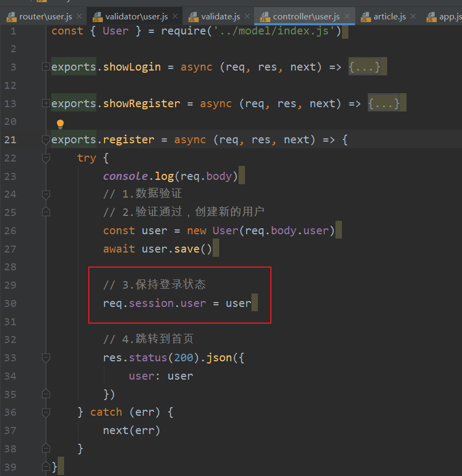This screenshot has height=476, width=462.
Task: Click the '../model/index.js' string
Action: click(x=274, y=31)
